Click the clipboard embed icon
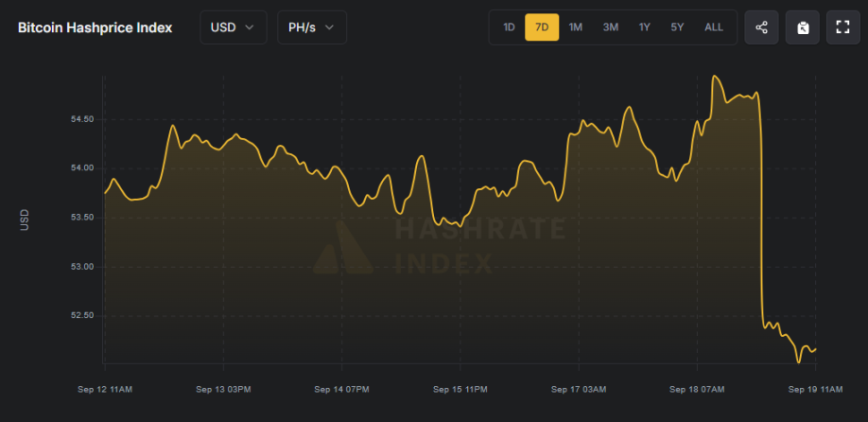This screenshot has width=868, height=422. click(x=802, y=27)
